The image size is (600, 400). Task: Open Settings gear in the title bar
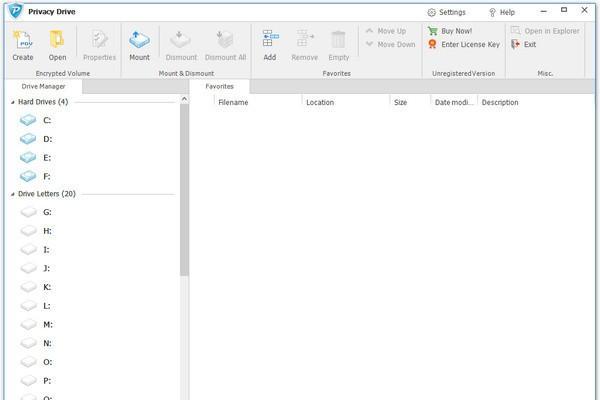pos(432,13)
